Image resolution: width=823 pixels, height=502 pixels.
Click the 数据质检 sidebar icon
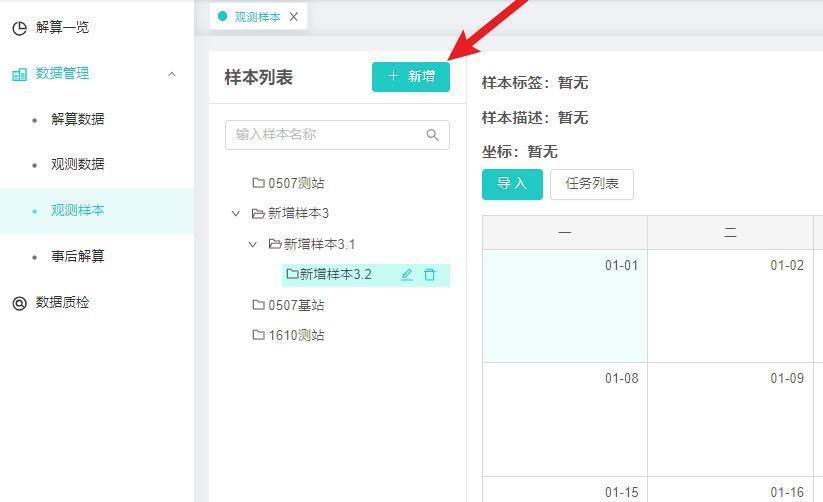pos(19,303)
